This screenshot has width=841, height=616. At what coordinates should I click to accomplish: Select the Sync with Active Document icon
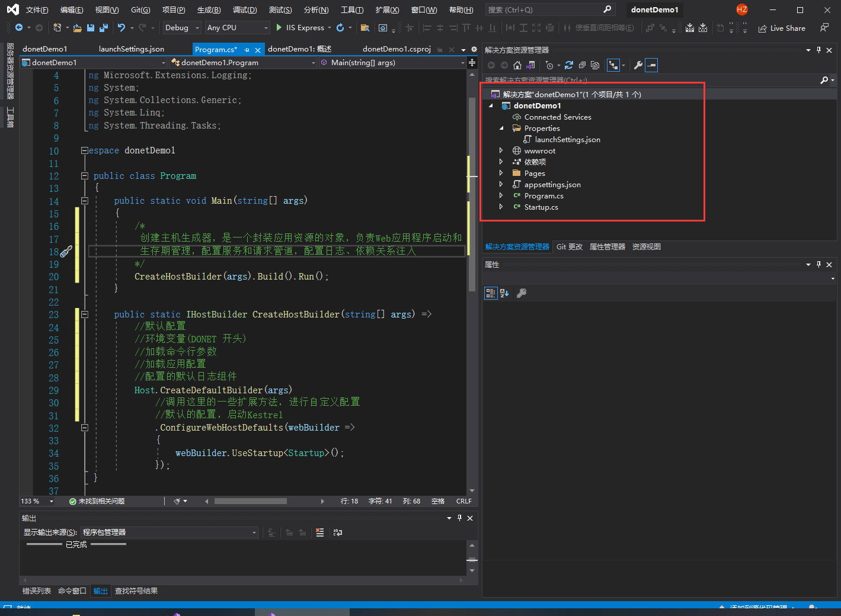click(x=613, y=65)
